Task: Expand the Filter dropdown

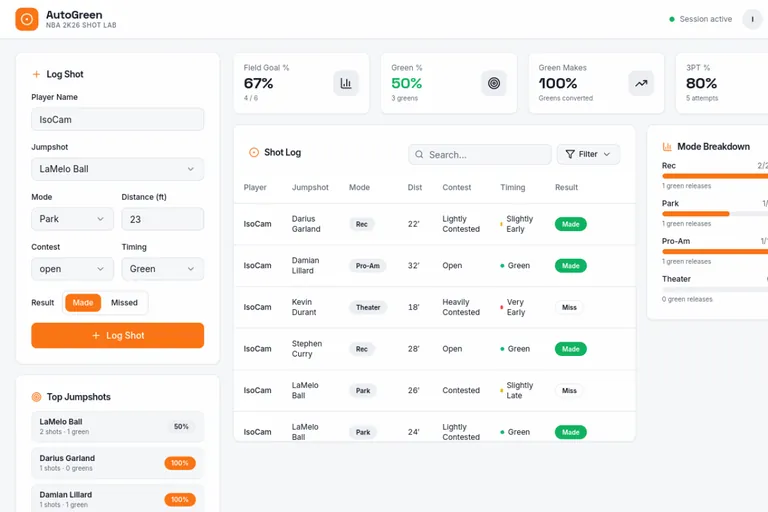Action: point(588,154)
